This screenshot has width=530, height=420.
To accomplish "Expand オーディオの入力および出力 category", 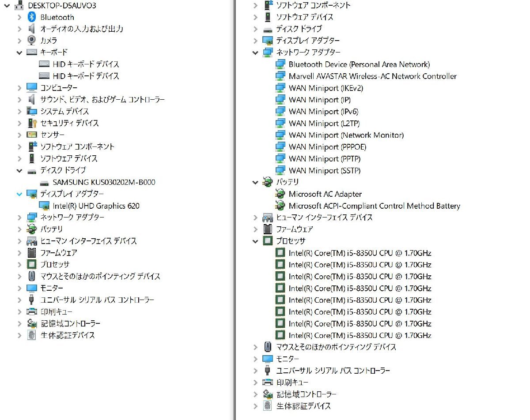I will pos(19,29).
